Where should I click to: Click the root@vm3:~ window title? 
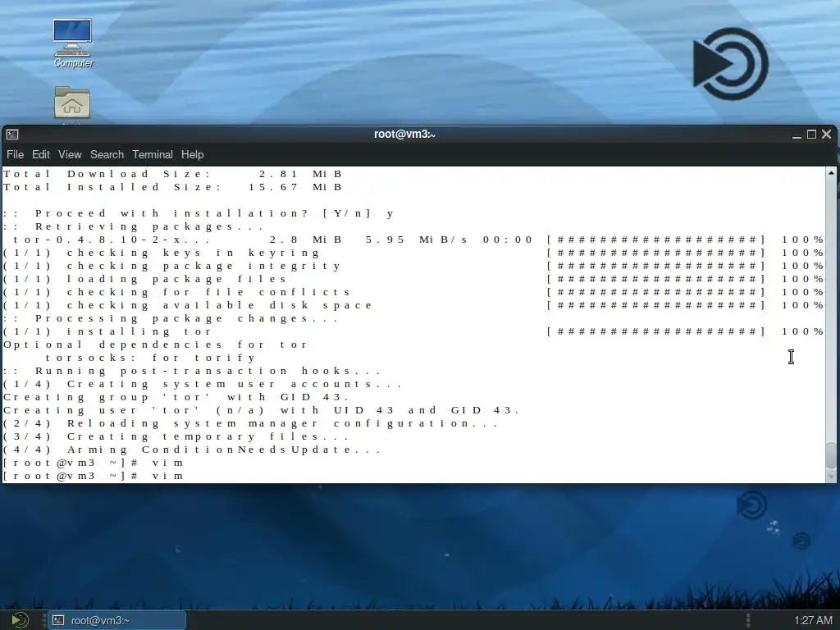[x=404, y=134]
